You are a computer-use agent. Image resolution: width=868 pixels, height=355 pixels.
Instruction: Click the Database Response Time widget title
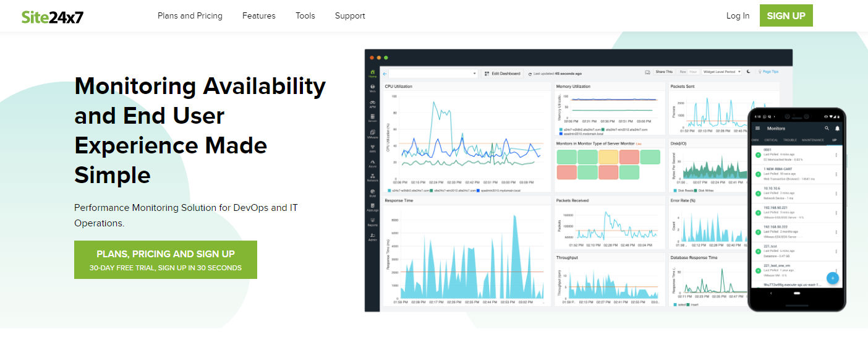[x=694, y=257]
